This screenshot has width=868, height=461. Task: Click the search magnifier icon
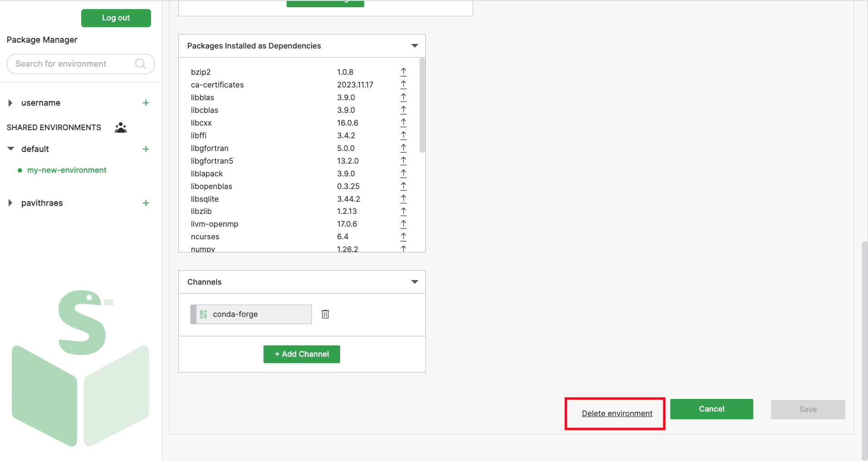point(141,64)
